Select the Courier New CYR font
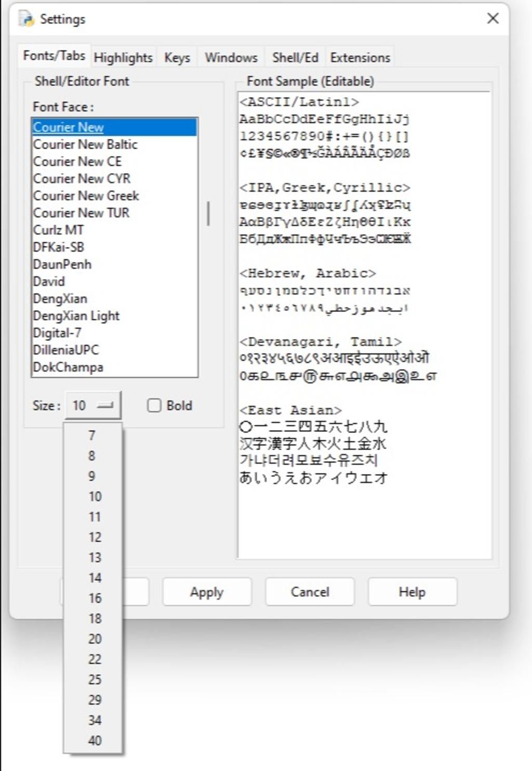This screenshot has height=771, width=532. tap(114, 179)
